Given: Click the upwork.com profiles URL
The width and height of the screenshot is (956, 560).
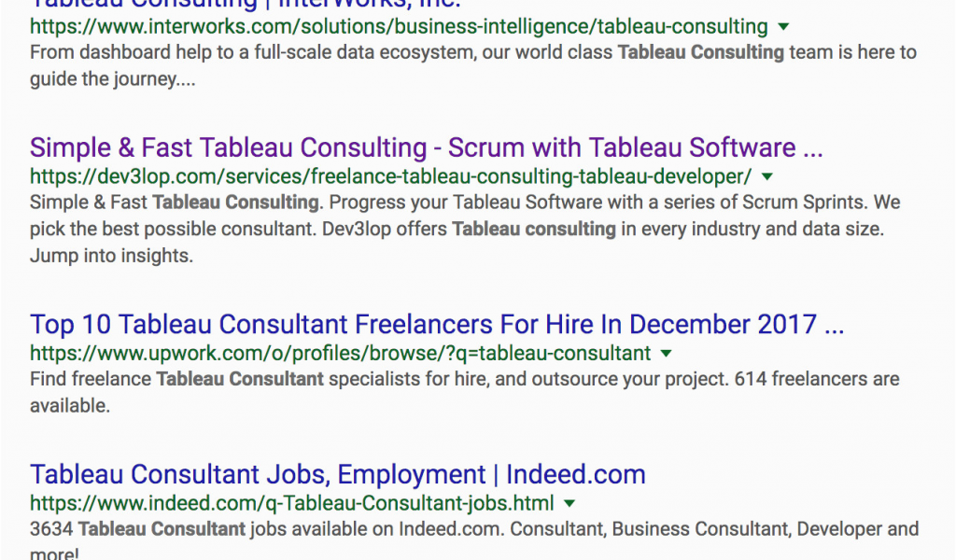Looking at the screenshot, I should click(340, 354).
